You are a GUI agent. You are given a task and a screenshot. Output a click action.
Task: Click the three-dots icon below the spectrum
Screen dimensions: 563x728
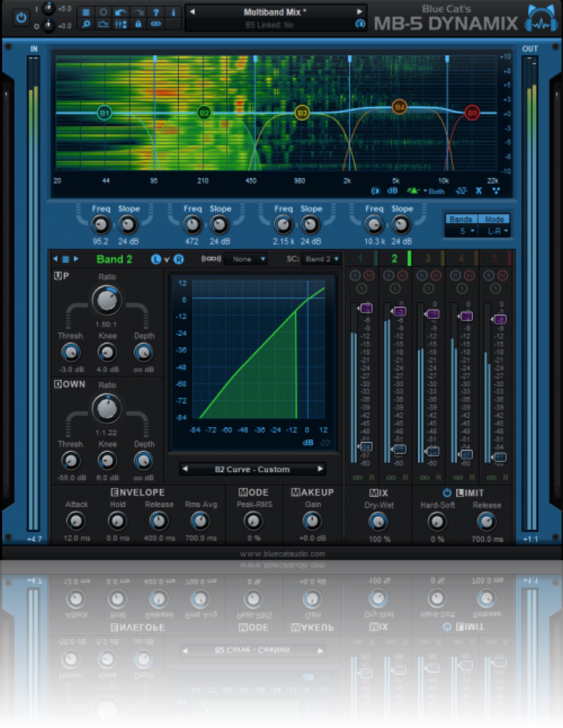coord(496,191)
